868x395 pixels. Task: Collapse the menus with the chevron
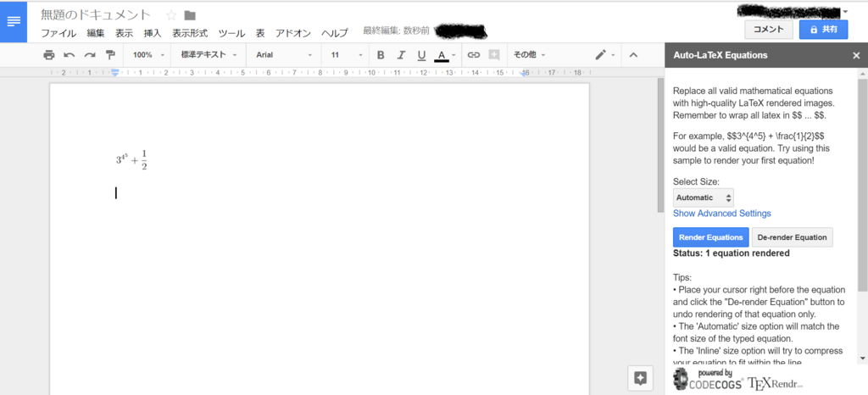pos(634,55)
